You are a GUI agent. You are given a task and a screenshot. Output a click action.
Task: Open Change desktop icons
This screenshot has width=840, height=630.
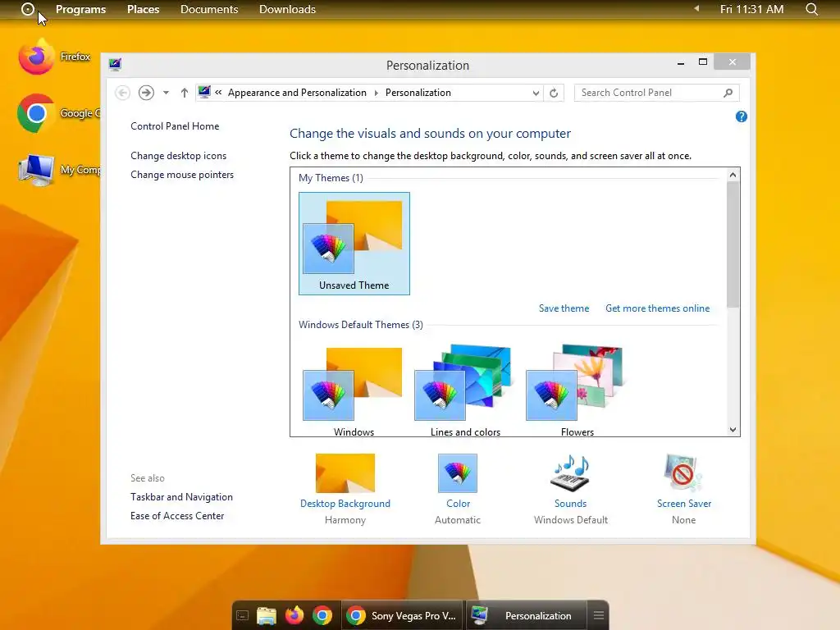tap(178, 155)
